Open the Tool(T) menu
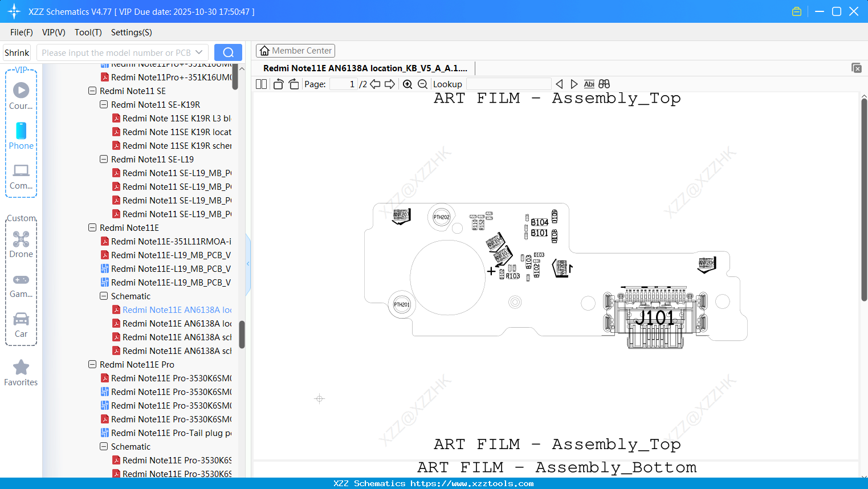The height and width of the screenshot is (489, 868). pyautogui.click(x=88, y=32)
